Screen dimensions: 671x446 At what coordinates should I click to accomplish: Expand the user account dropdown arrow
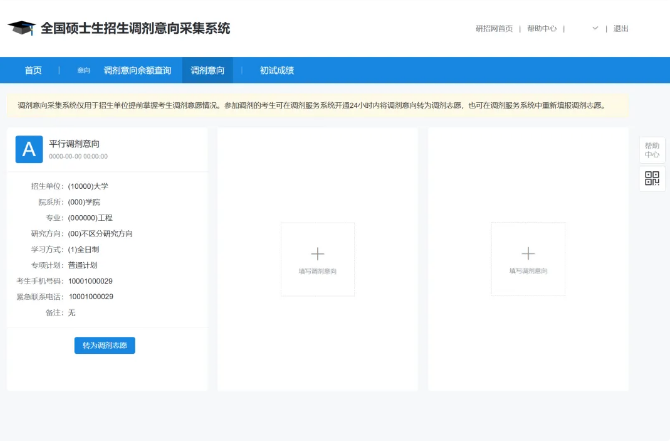[x=595, y=28]
